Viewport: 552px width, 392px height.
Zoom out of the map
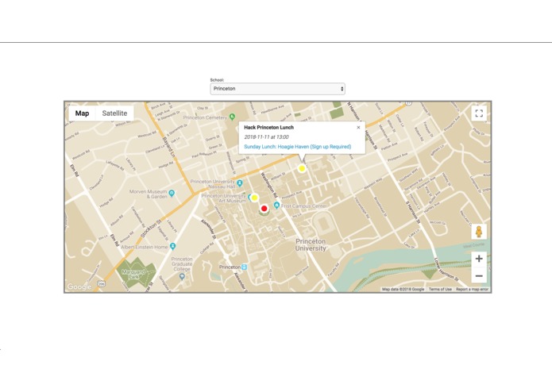coord(479,275)
